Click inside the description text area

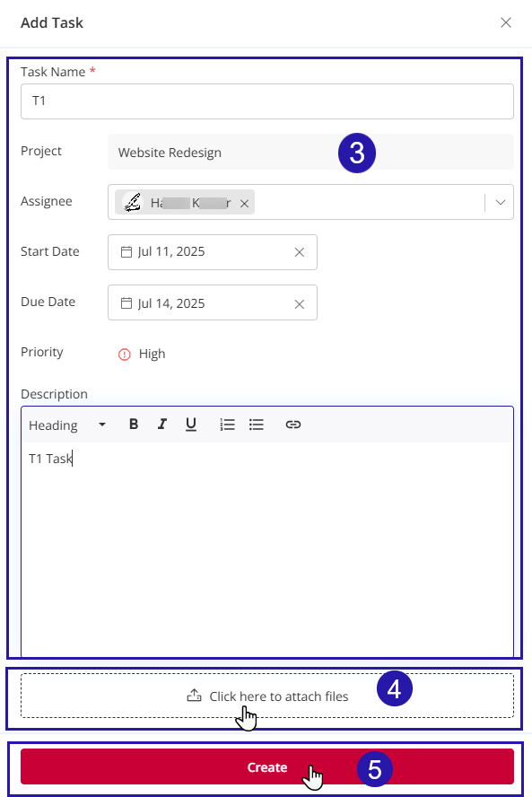(267, 549)
